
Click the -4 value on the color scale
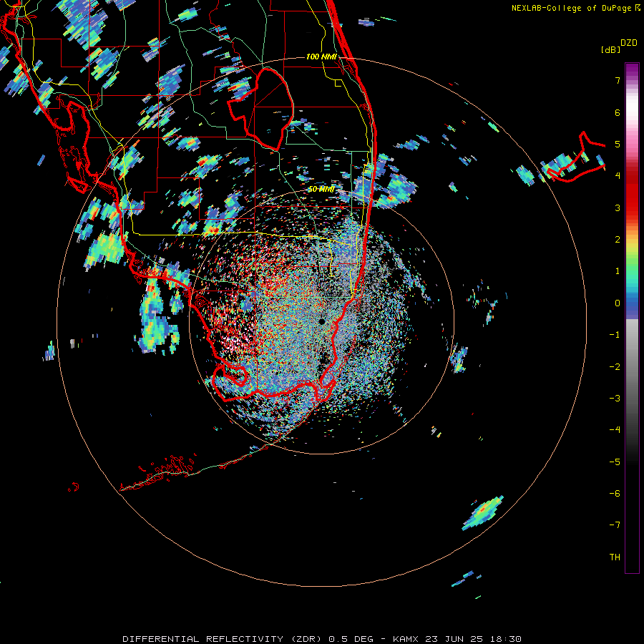tap(615, 430)
